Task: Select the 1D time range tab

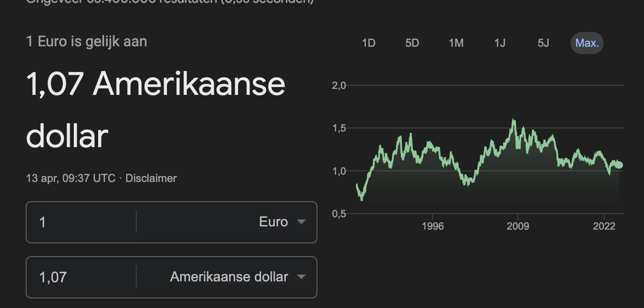Action: coord(369,43)
